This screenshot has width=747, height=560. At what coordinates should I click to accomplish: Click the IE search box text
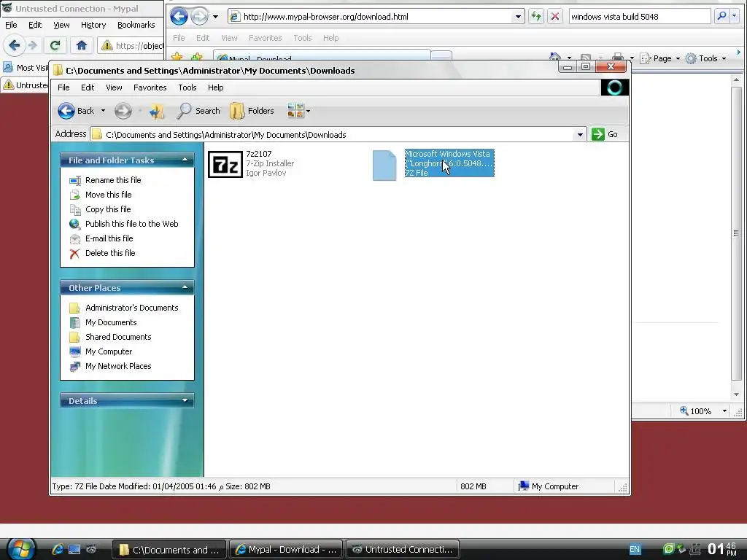coord(614,17)
